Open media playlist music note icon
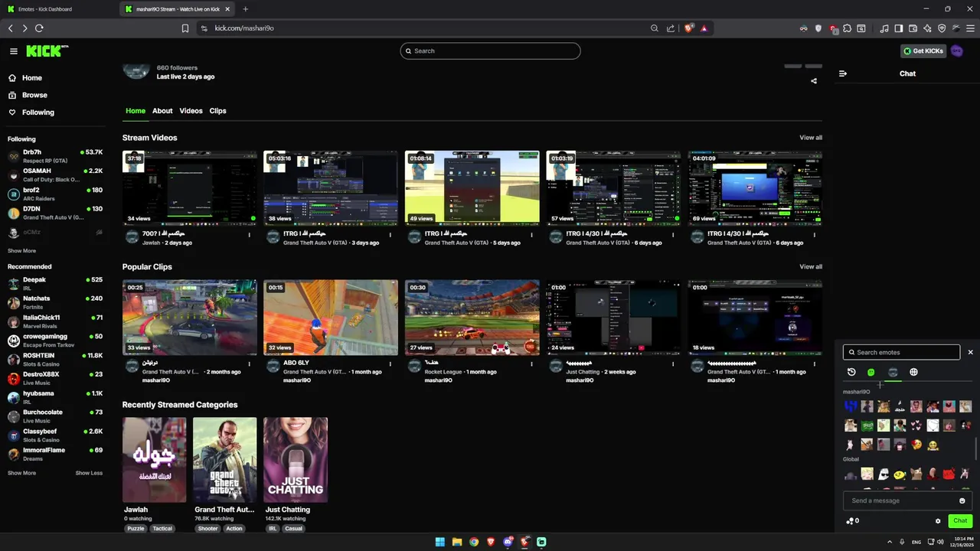 884,28
